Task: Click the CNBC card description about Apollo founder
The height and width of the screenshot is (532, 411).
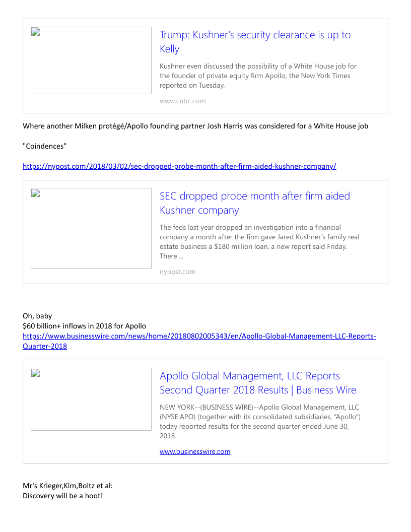Action: click(258, 76)
